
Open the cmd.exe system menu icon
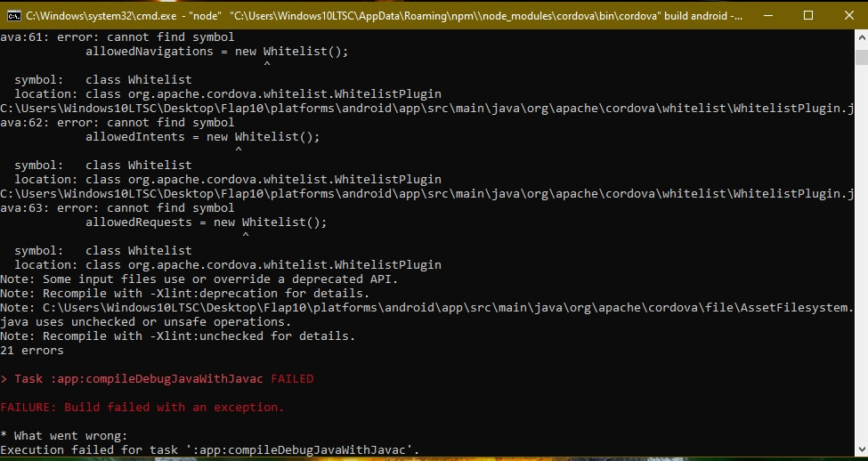[14, 15]
